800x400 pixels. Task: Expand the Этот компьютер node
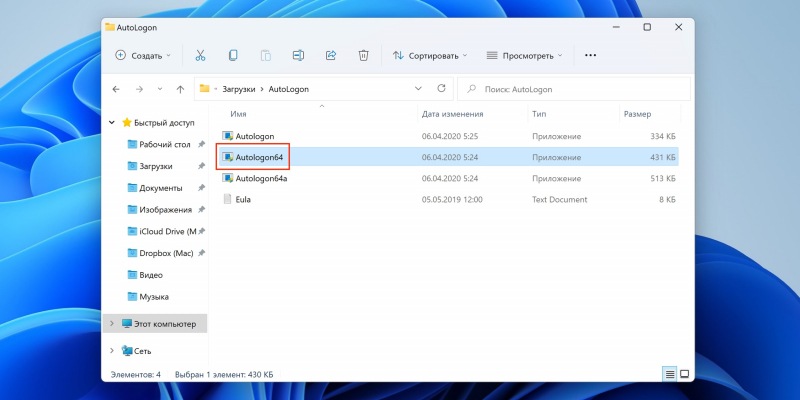tap(112, 323)
